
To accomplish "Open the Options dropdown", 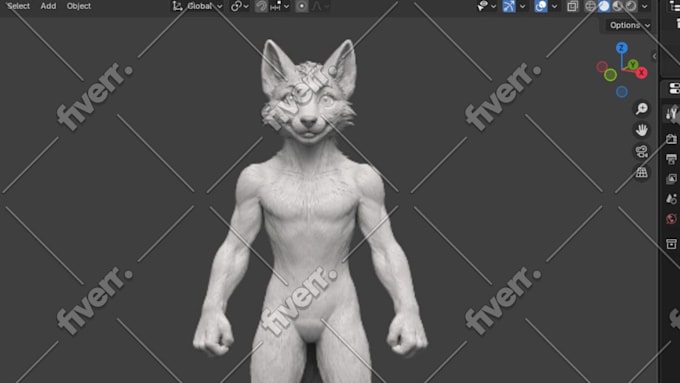I will [630, 25].
